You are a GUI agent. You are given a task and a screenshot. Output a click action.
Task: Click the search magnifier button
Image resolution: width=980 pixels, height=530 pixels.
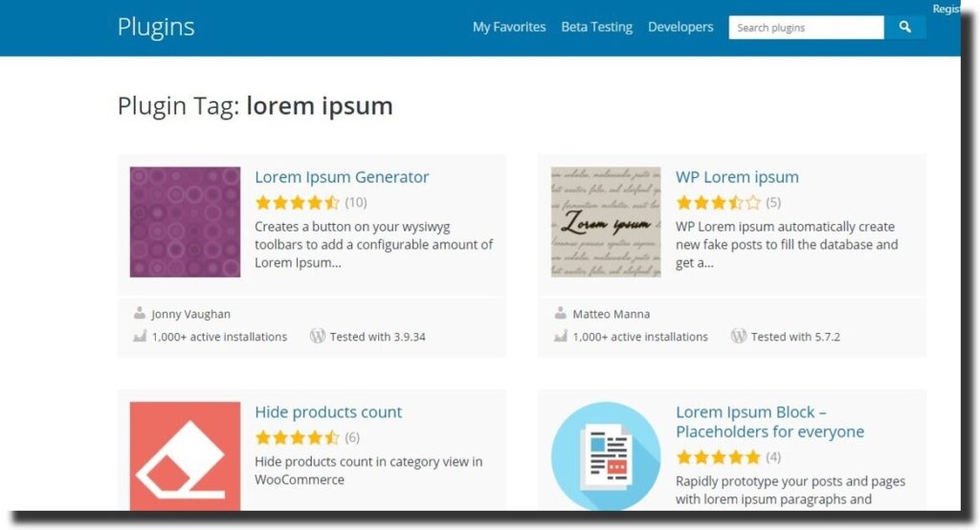tap(905, 27)
